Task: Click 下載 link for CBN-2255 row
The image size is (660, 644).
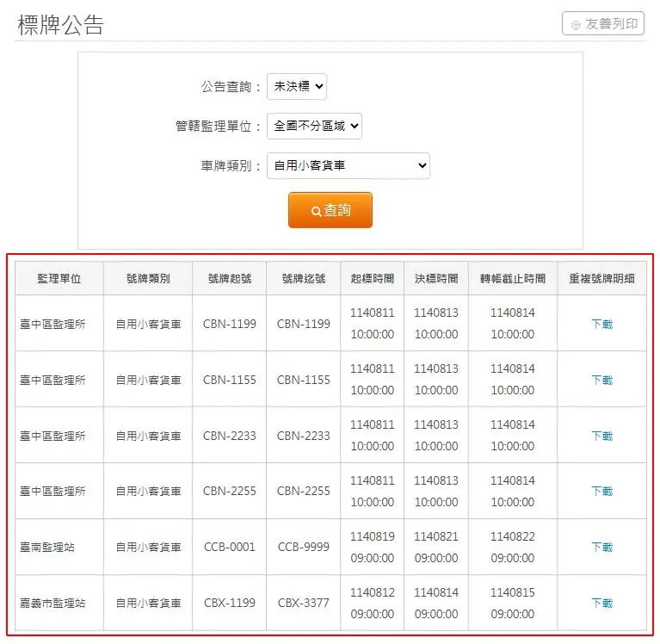Action: click(601, 491)
